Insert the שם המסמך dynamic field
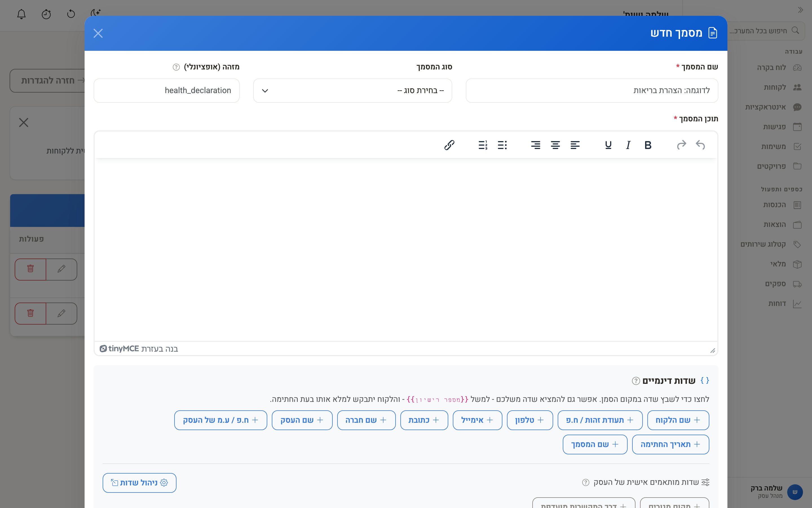 [x=595, y=444]
